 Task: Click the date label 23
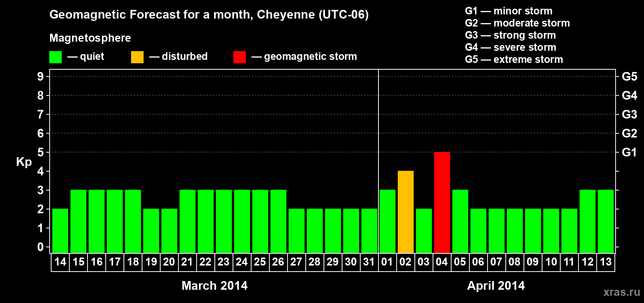pyautogui.click(x=224, y=262)
